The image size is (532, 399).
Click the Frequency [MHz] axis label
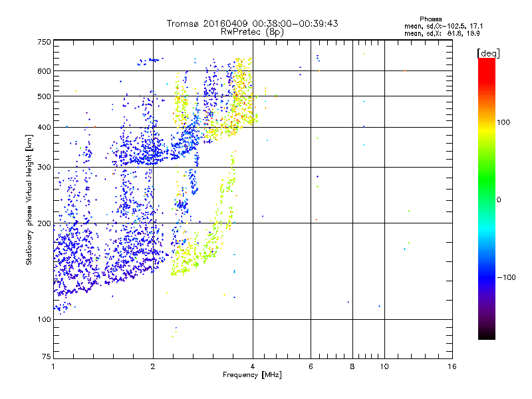pos(252,375)
